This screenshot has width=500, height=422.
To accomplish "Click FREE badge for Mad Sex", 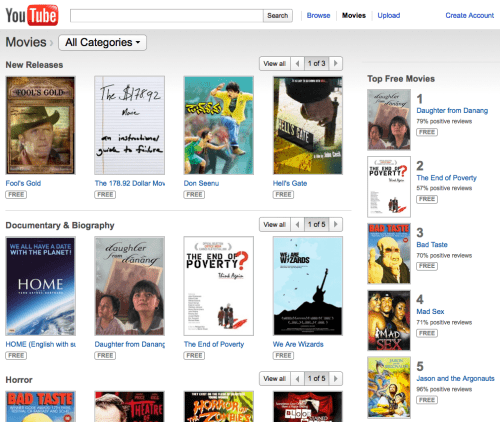I will (427, 333).
